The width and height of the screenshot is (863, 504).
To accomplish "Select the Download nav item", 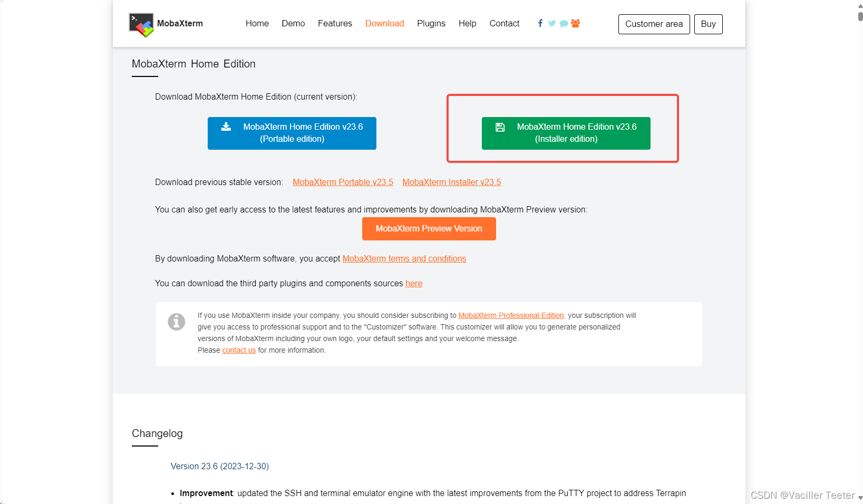I will point(384,23).
